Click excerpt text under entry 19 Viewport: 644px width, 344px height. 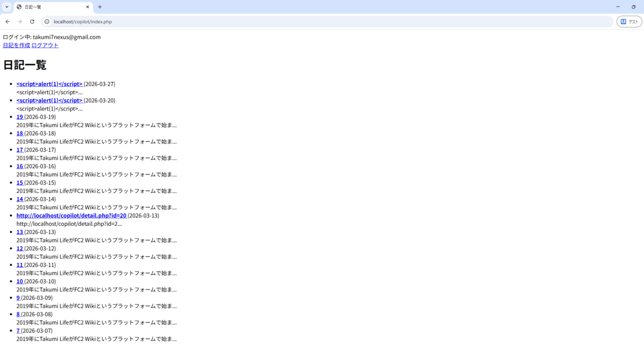(x=97, y=125)
